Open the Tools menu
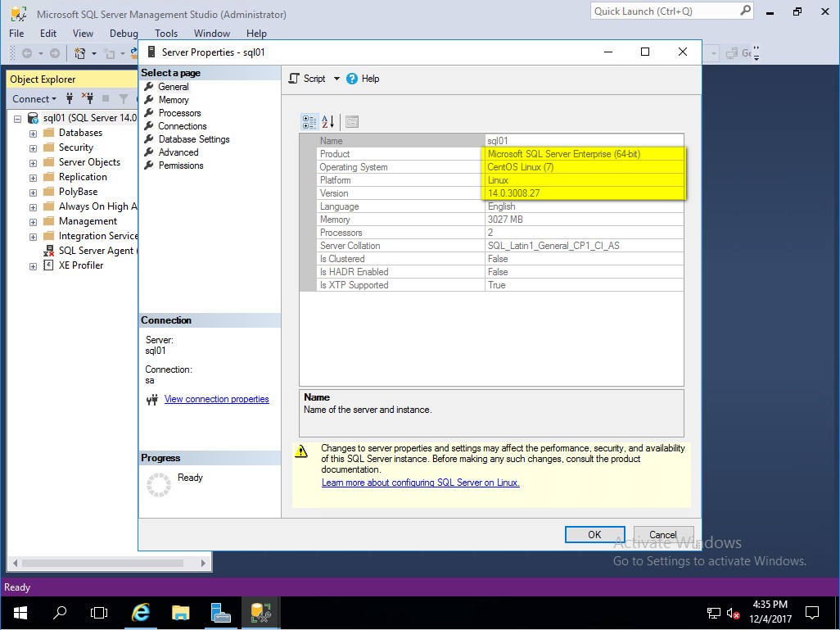Screen dimensions: 840x630 [166, 34]
